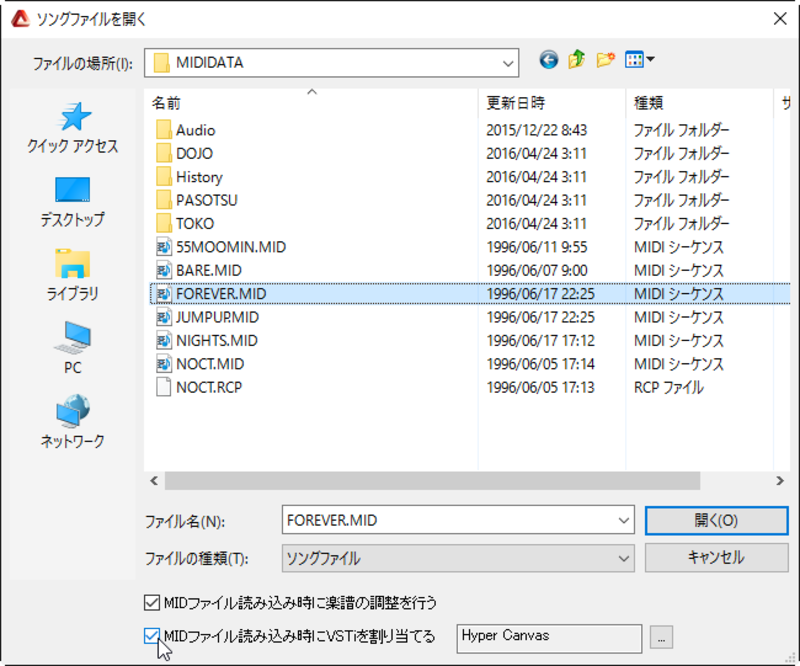Sort by name (名前) column header
Image resolution: width=800 pixels, height=666 pixels.
[x=311, y=103]
